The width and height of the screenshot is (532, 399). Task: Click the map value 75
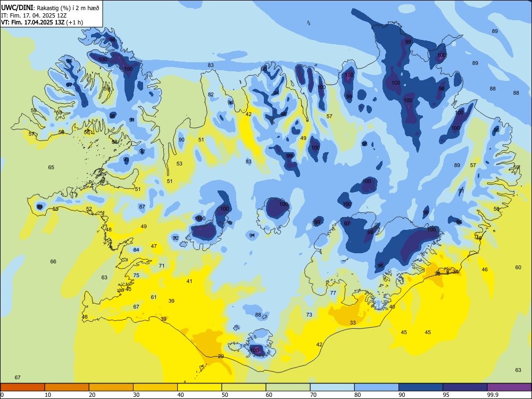pos(136,276)
